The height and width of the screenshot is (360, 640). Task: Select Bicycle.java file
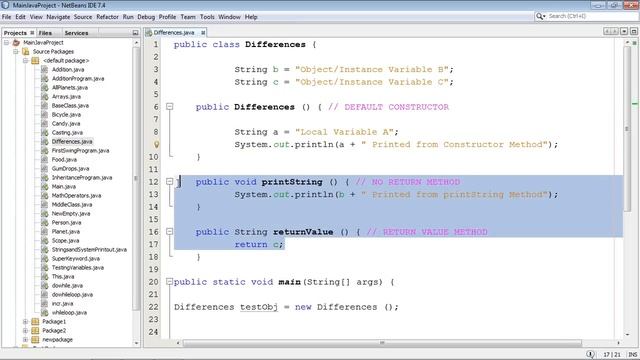coord(66,114)
